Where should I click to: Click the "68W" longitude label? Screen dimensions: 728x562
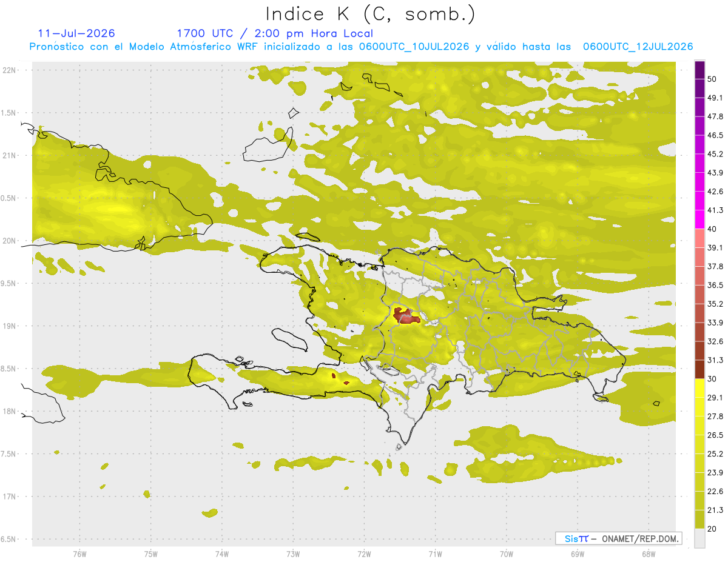coord(648,554)
